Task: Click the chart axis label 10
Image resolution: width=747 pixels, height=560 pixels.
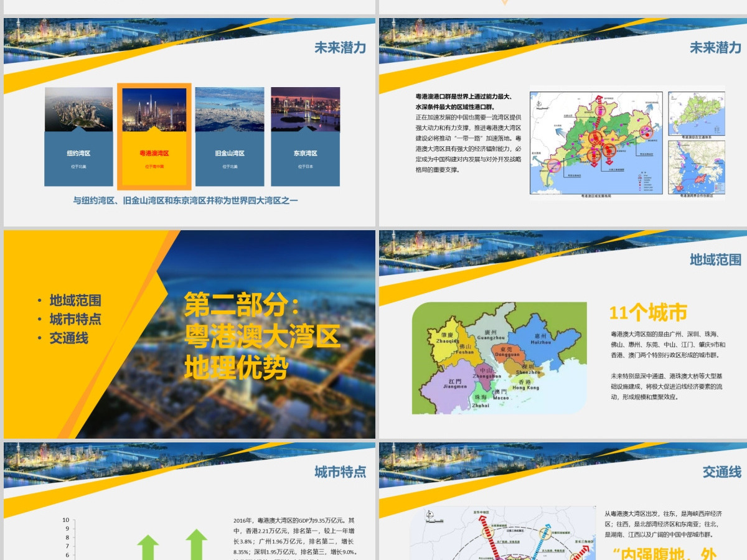Action: 65,520
